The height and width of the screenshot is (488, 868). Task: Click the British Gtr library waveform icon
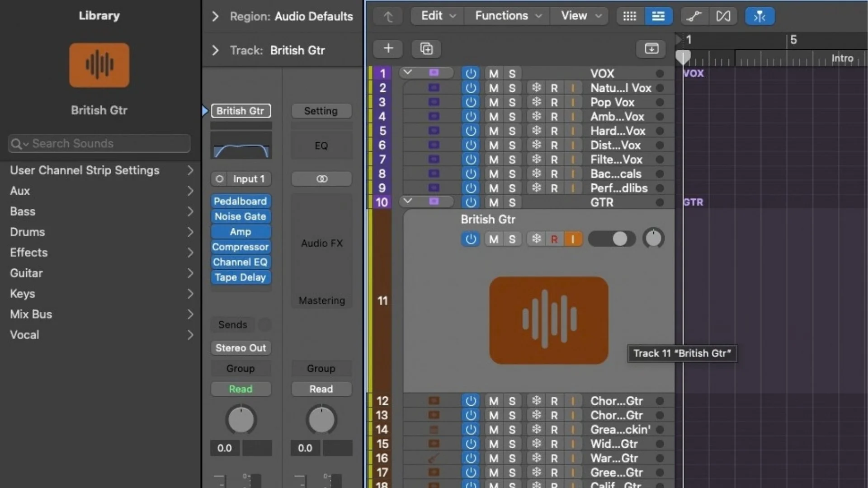[99, 65]
